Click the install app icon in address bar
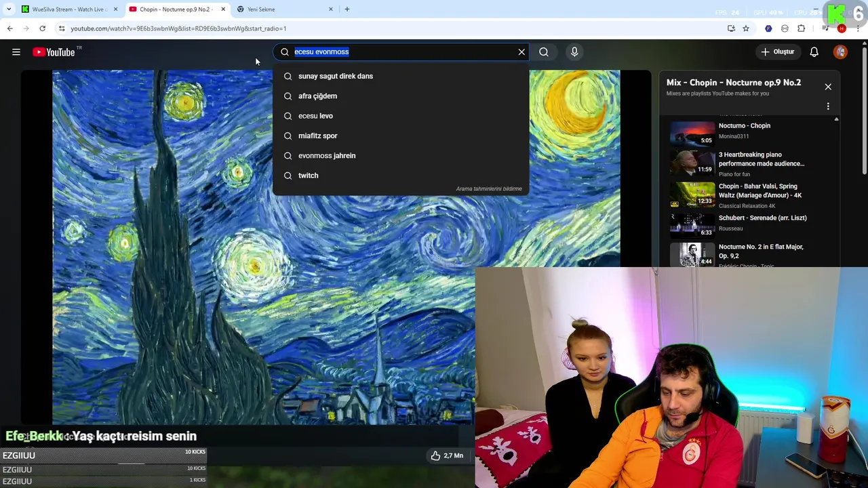868x488 pixels. [x=731, y=28]
